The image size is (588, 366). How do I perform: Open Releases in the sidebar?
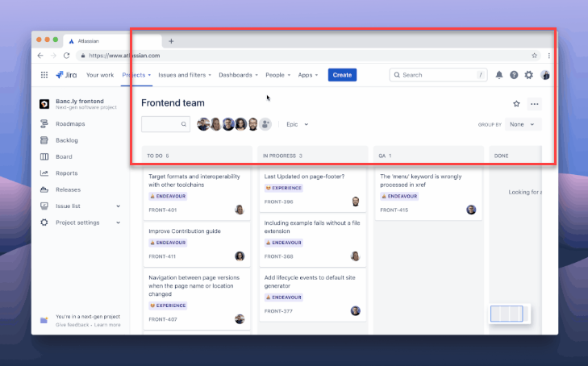point(68,189)
